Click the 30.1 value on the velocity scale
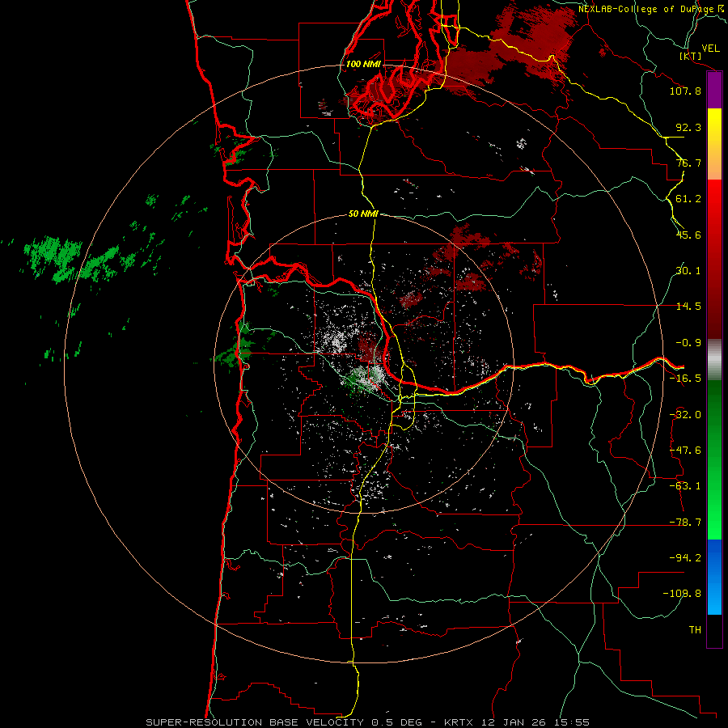This screenshot has height=728, width=728. click(x=688, y=271)
